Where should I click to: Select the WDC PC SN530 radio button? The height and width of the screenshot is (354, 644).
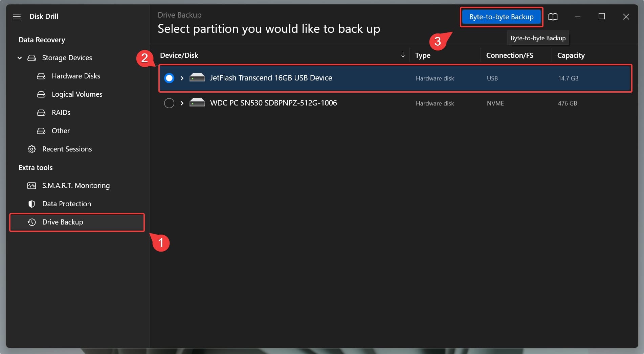[x=169, y=103]
